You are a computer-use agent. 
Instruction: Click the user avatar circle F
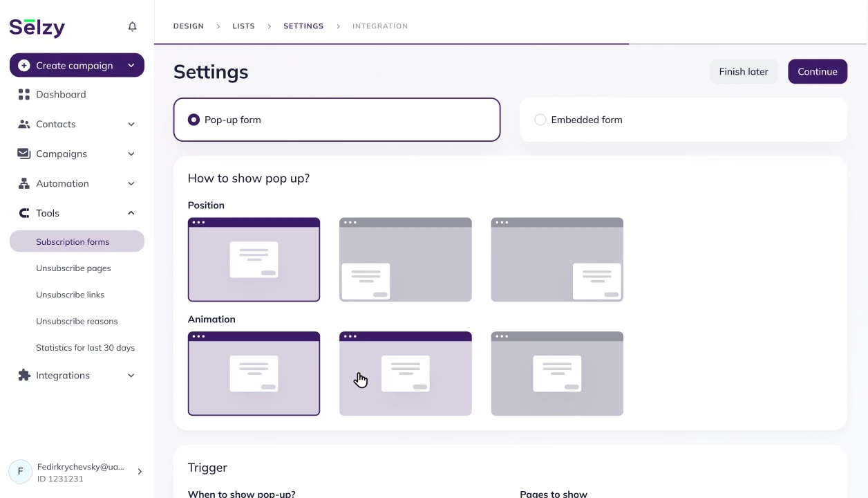[20, 472]
